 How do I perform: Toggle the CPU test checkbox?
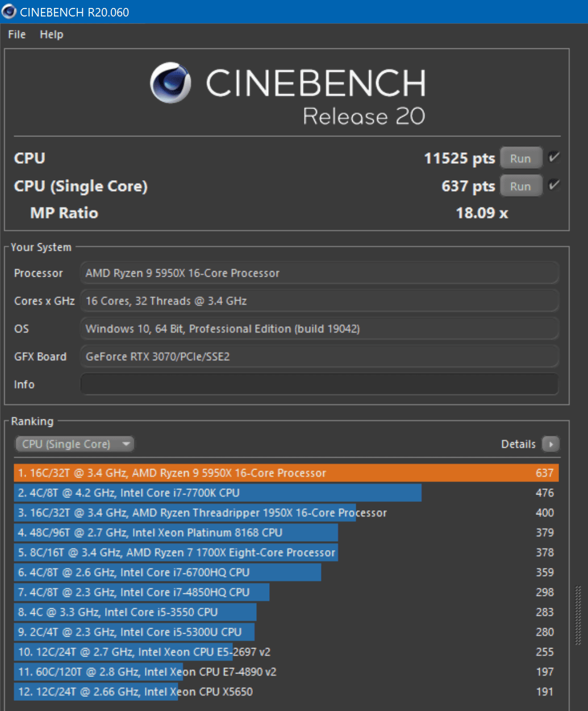pyautogui.click(x=554, y=157)
